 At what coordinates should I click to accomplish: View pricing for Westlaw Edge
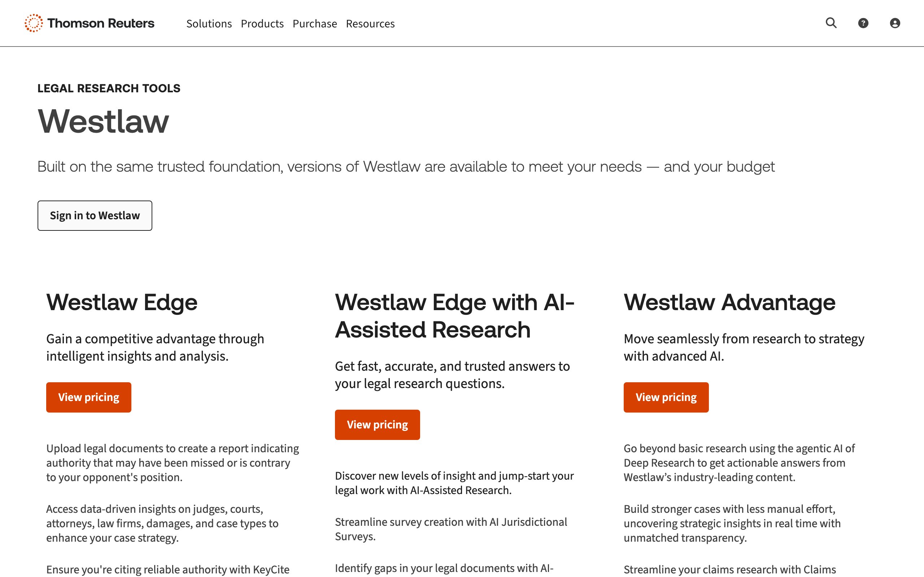88,397
